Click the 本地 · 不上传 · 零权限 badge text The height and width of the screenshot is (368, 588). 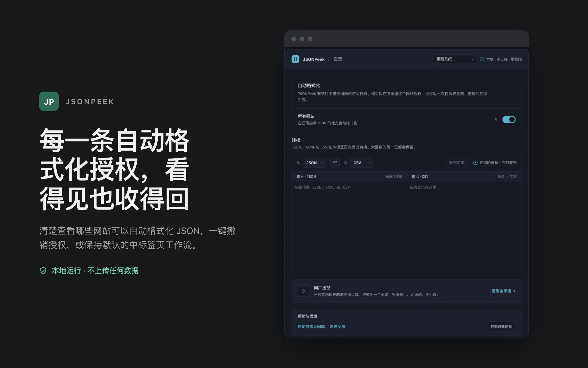coord(504,59)
